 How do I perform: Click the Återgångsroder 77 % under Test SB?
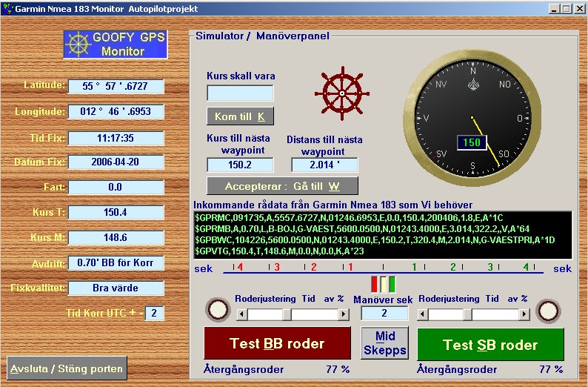(490, 369)
